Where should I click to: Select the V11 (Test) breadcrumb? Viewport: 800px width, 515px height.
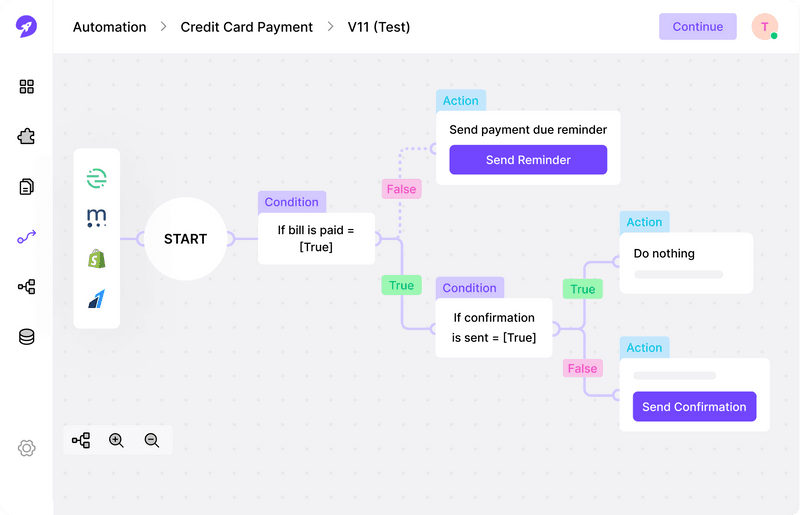pos(379,27)
